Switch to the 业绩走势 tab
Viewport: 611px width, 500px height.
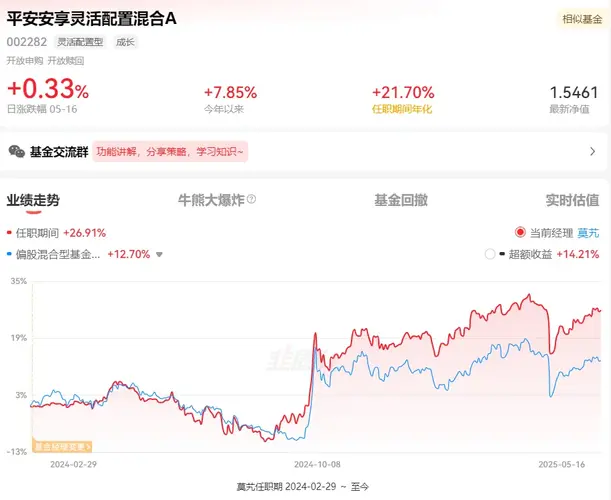tap(33, 200)
